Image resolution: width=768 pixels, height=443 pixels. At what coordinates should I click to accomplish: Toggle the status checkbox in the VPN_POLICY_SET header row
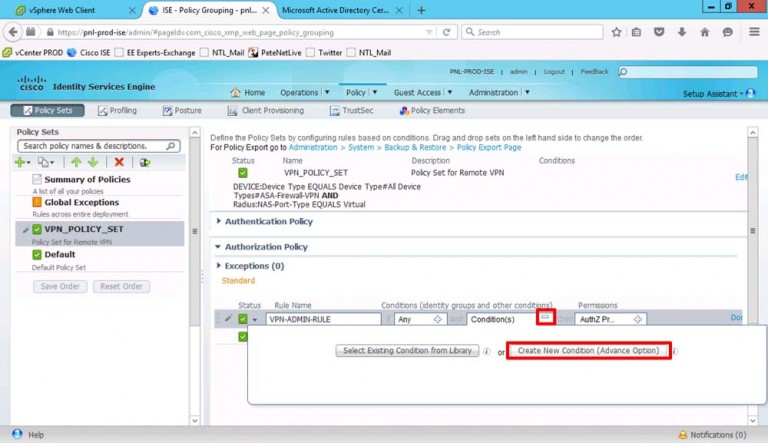(242, 172)
